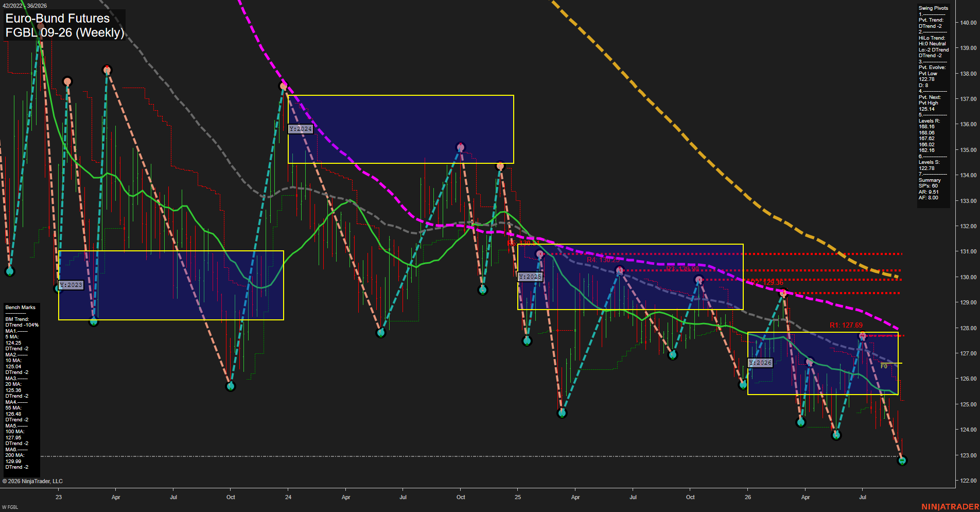Viewport: 980px width, 512px height.
Task: Click 'Hi:0 Neutral' in Swing Pivots panel
Action: [932, 44]
